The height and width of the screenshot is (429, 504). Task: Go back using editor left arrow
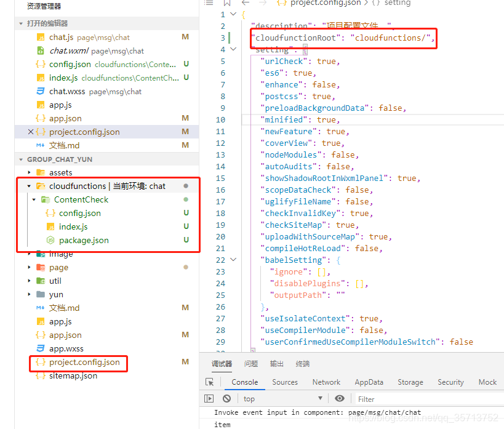246,3
